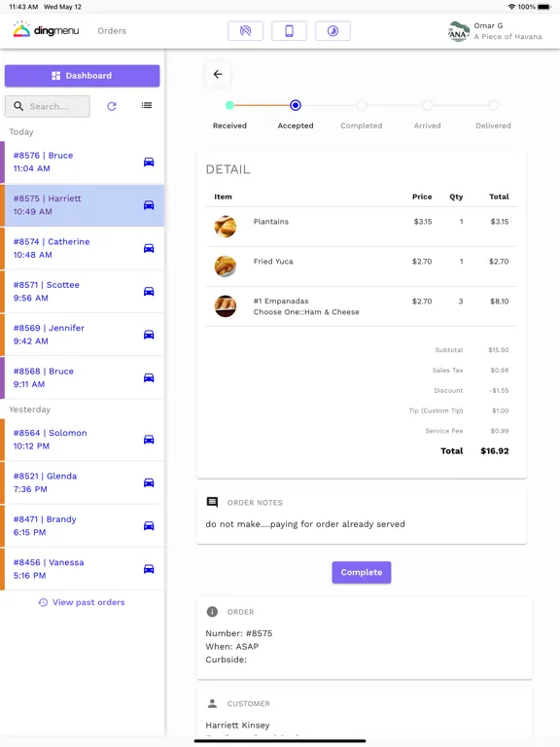Click car icon for order #8569
Viewport: 560px width, 747px height.
coord(149,335)
